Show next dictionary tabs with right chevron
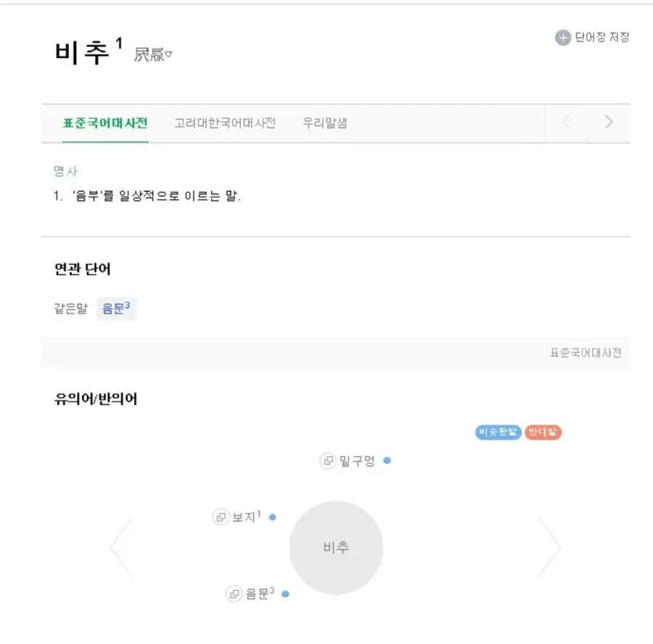The image size is (653, 644). [609, 122]
